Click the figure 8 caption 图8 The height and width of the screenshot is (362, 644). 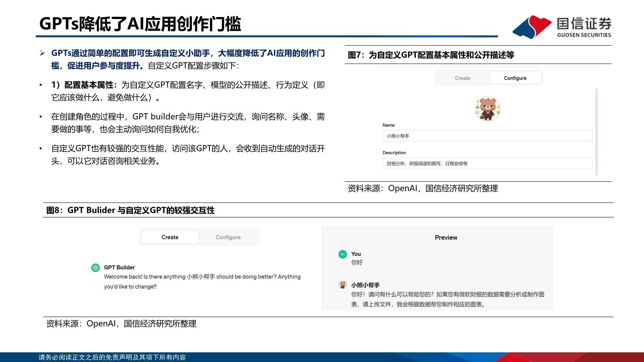coord(130,210)
